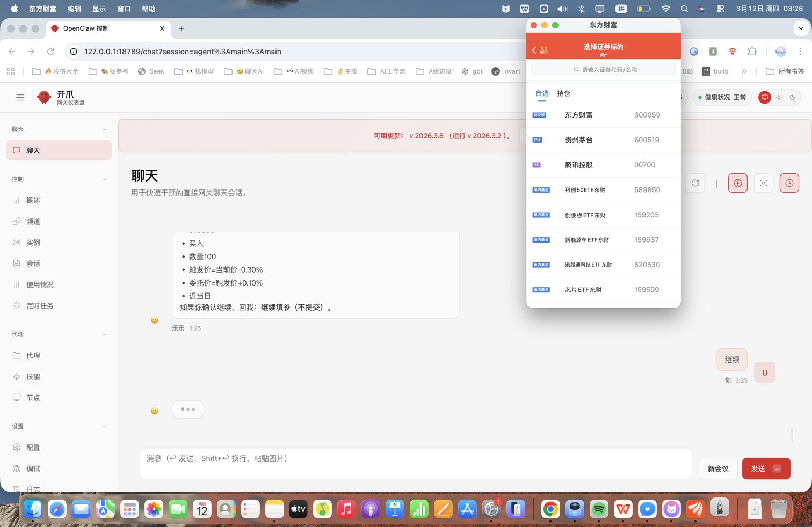Toggle the brain thinking-output button
The image size is (812, 527).
point(737,183)
